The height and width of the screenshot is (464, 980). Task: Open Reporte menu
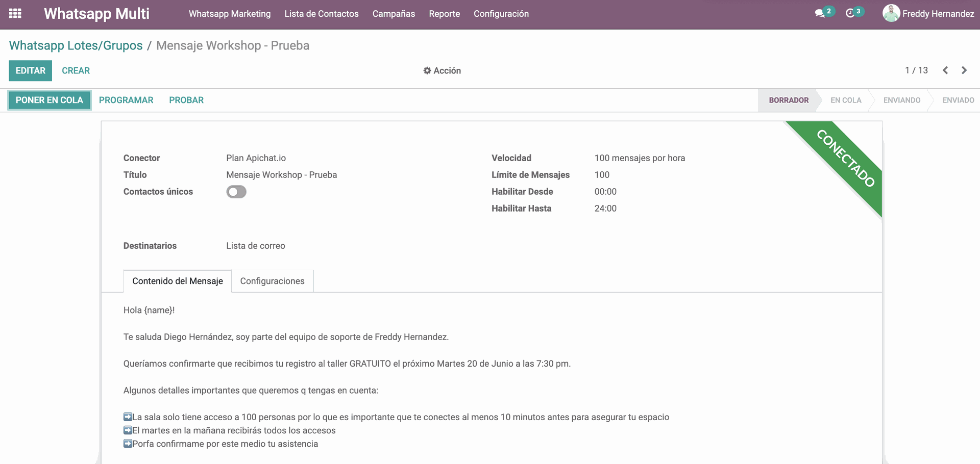tap(444, 14)
